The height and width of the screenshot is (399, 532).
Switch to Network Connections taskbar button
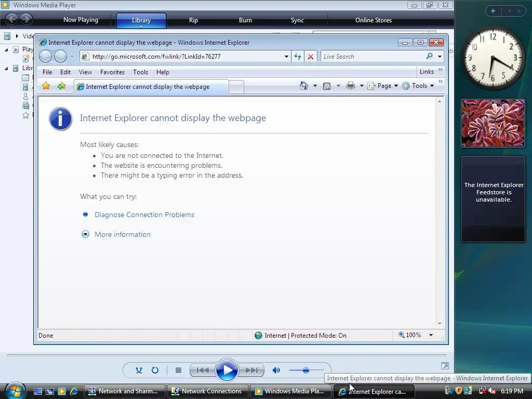pyautogui.click(x=208, y=391)
